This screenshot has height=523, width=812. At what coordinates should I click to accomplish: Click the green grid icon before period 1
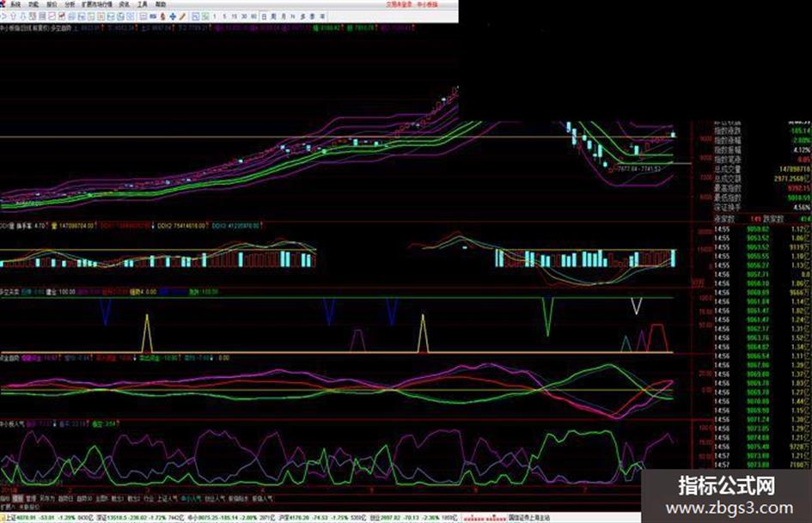point(205,16)
